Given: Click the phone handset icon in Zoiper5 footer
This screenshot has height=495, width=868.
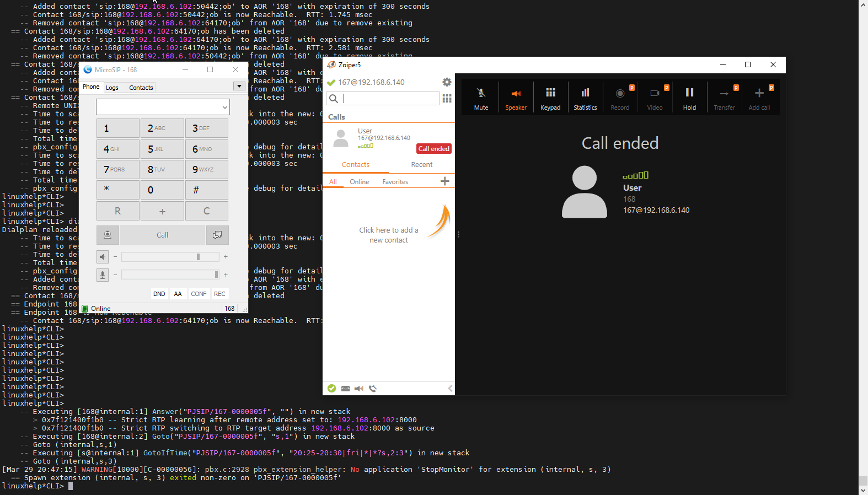Looking at the screenshot, I should [373, 389].
